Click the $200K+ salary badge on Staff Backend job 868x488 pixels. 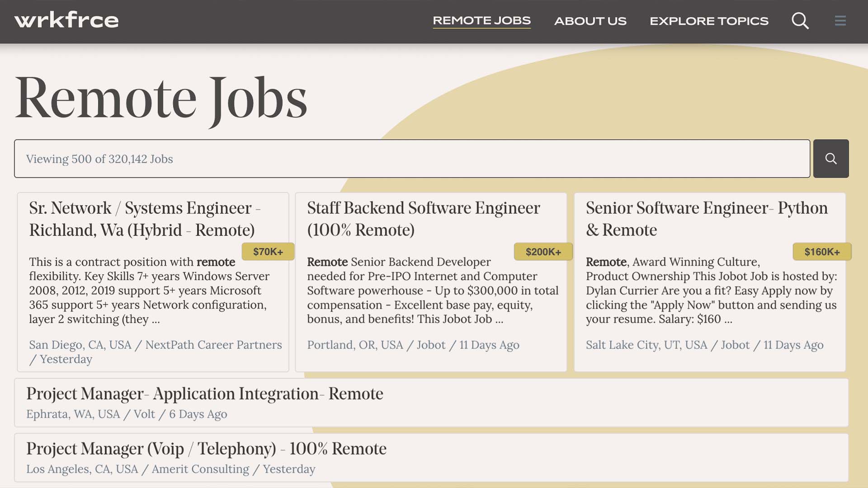pyautogui.click(x=543, y=251)
